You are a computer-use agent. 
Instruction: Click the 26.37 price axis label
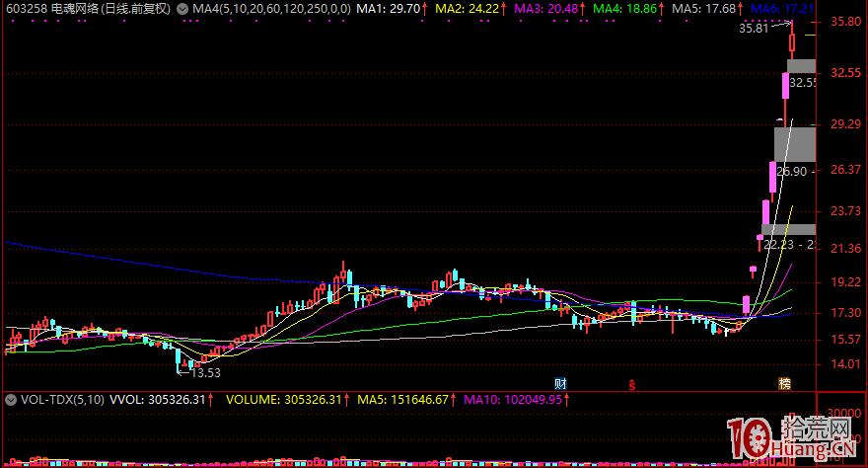(x=846, y=170)
